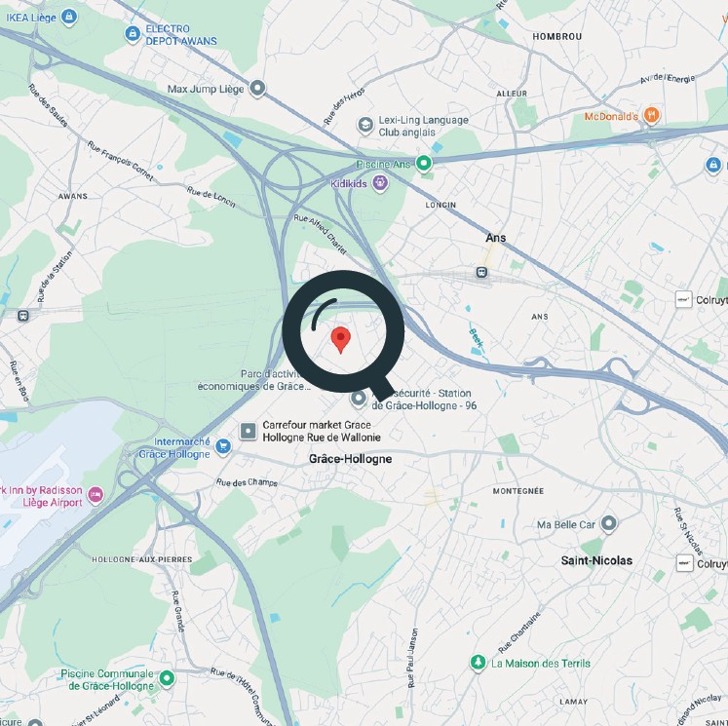The width and height of the screenshot is (728, 726).
Task: Click the Grâce-Hollogne town label
Action: tap(351, 459)
